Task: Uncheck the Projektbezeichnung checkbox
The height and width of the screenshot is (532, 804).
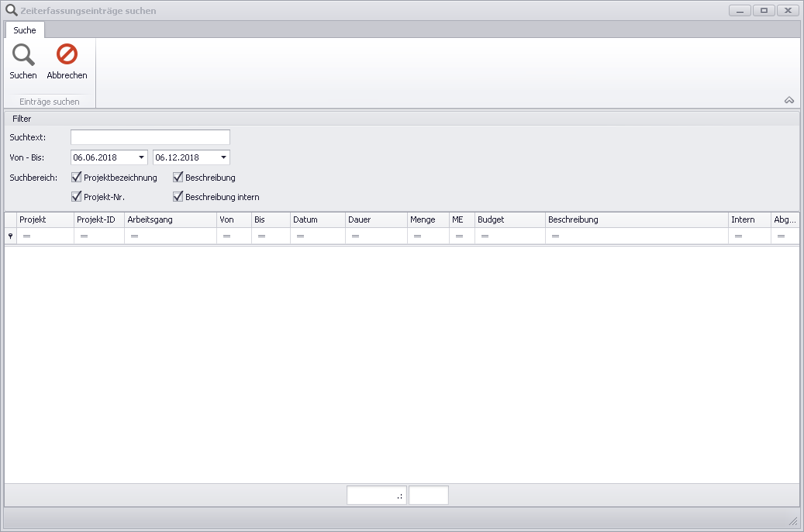Action: pyautogui.click(x=76, y=178)
